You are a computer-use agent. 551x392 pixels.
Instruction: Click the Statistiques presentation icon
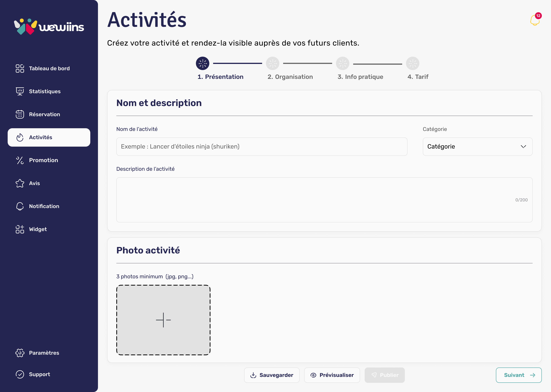coord(20,91)
